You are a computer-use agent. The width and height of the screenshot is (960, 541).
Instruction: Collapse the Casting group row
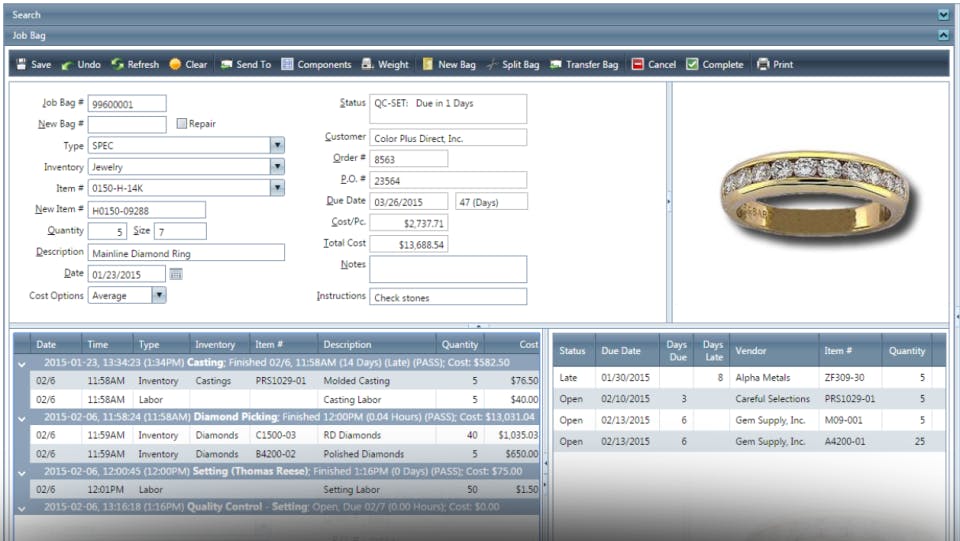[x=22, y=364]
